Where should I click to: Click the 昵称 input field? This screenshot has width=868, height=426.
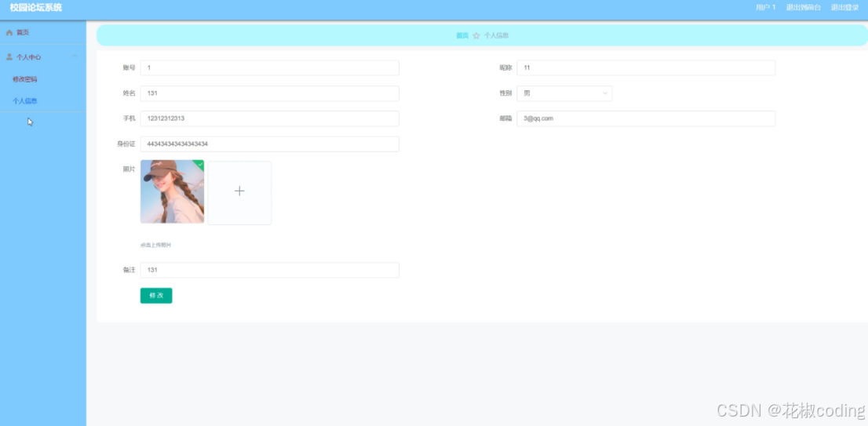pos(646,67)
